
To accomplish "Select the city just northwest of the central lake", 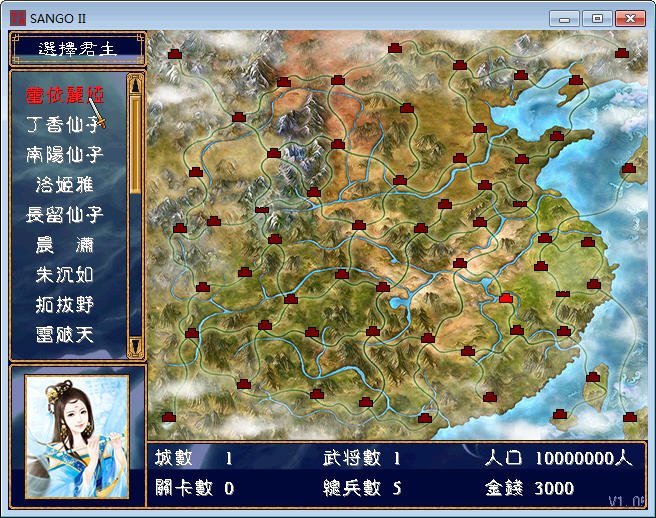I will 383,287.
